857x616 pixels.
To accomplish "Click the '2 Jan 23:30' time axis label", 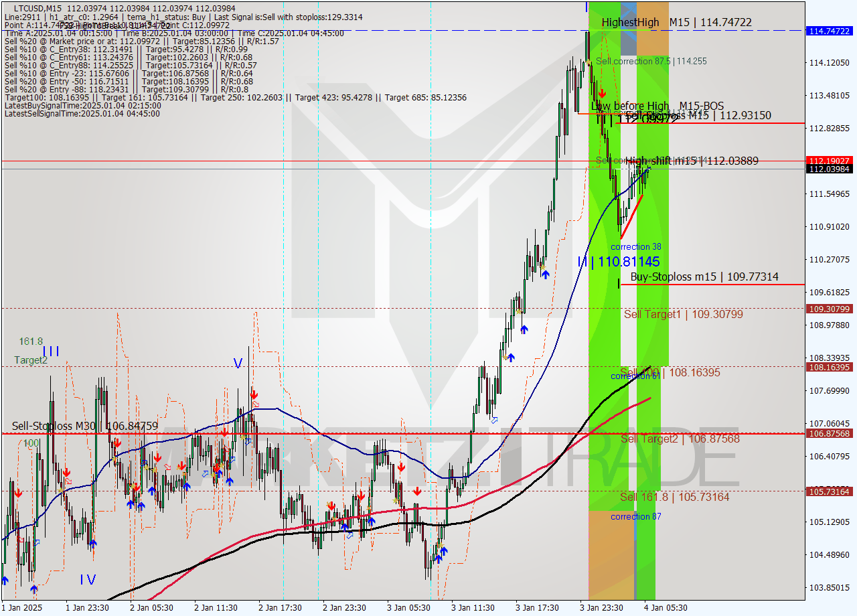I will [x=344, y=608].
